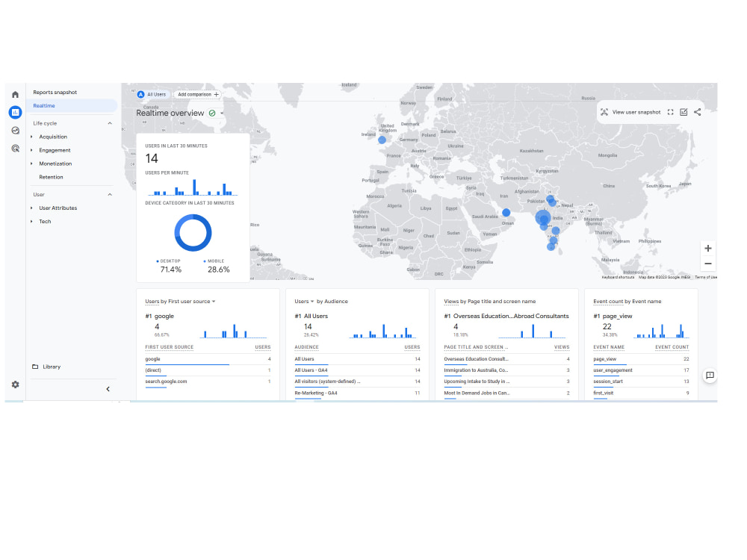Expand the Engagement tree item
The height and width of the screenshot is (560, 747).
click(x=31, y=150)
